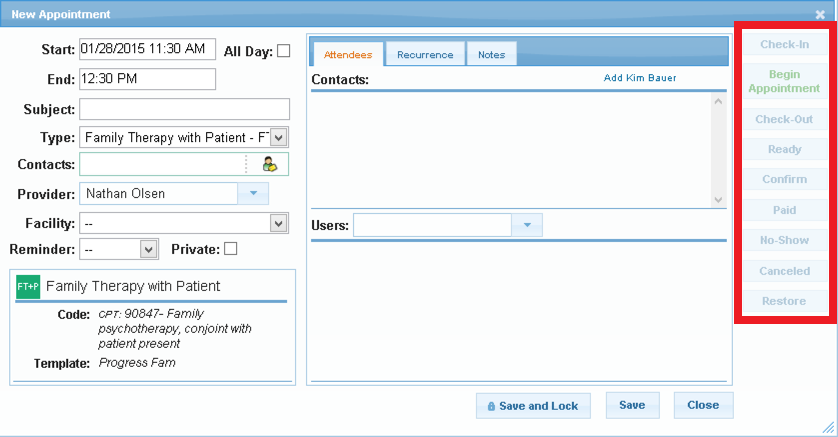Viewport: 838px width, 437px height.
Task: Click the Check-Out status button
Action: (785, 119)
